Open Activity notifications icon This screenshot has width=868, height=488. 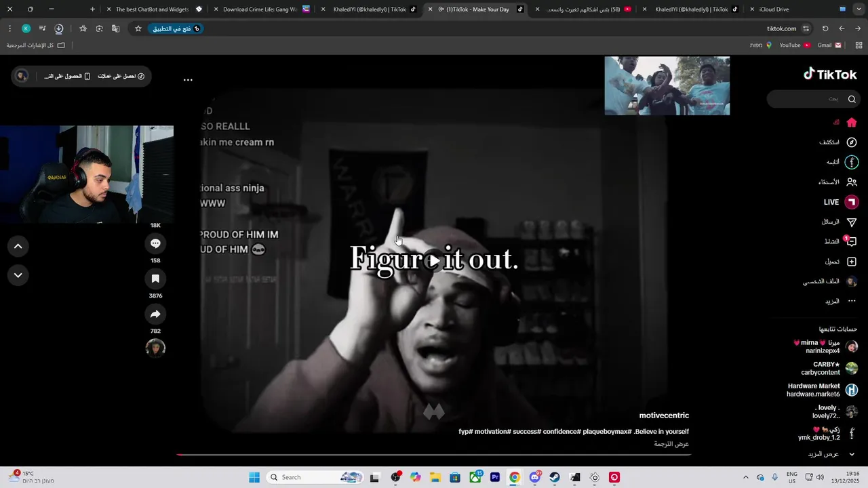tap(852, 241)
